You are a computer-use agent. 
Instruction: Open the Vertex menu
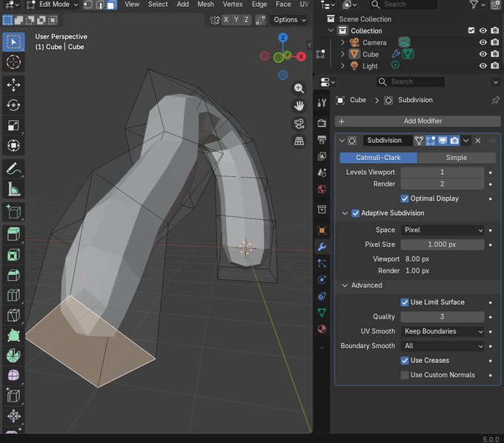click(233, 4)
